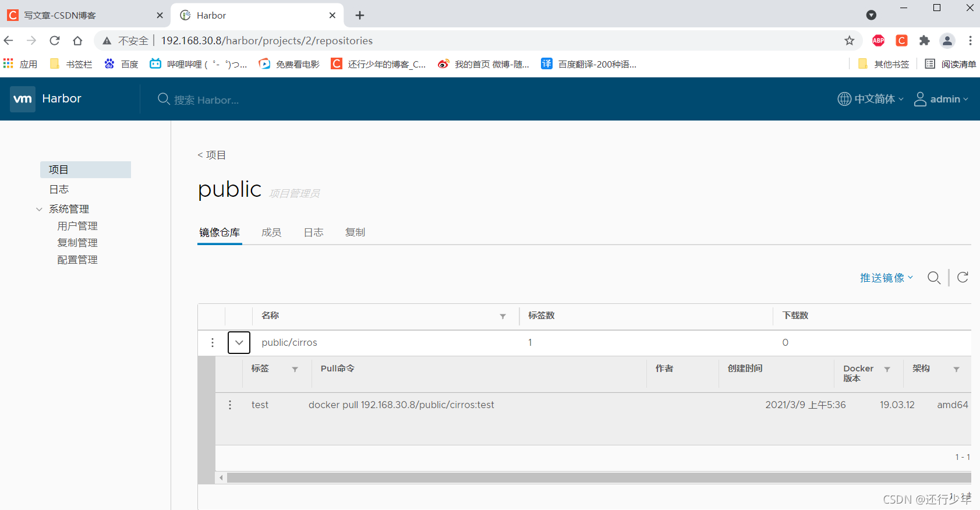Image resolution: width=980 pixels, height=510 pixels.
Task: Open the 哔哩哔哩 bookmark
Action: tap(198, 64)
